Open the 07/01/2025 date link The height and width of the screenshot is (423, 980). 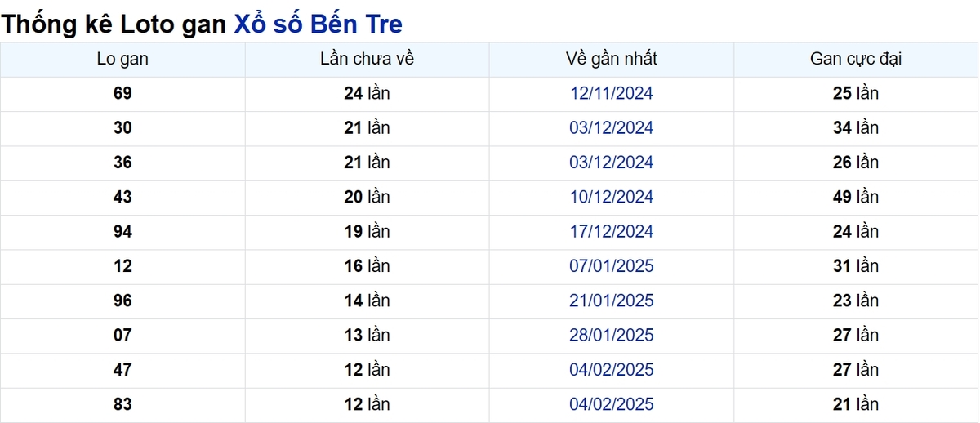click(x=612, y=266)
